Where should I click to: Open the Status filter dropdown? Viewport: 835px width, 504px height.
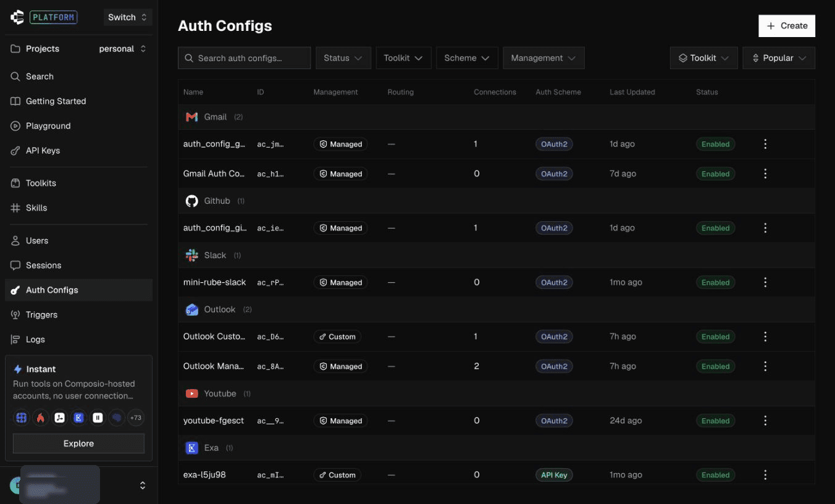(x=343, y=58)
